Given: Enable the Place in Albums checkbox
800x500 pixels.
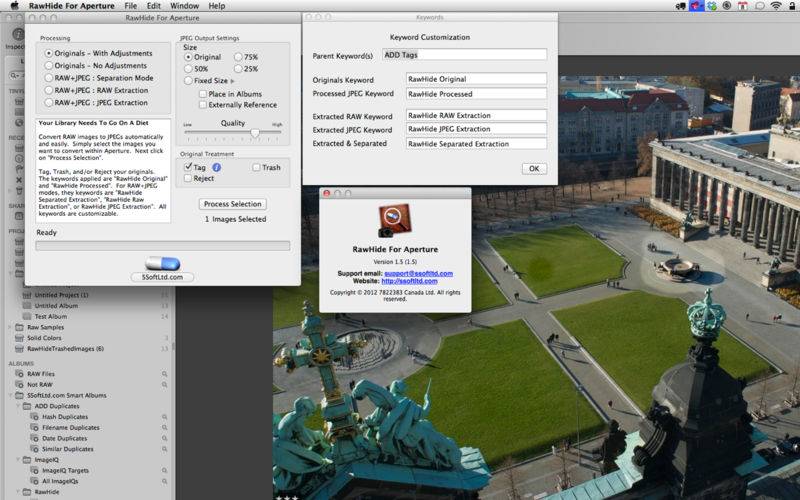Looking at the screenshot, I should [x=203, y=94].
